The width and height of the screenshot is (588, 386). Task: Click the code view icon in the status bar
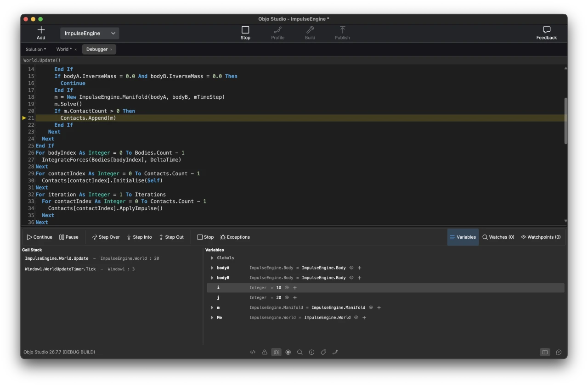[253, 352]
